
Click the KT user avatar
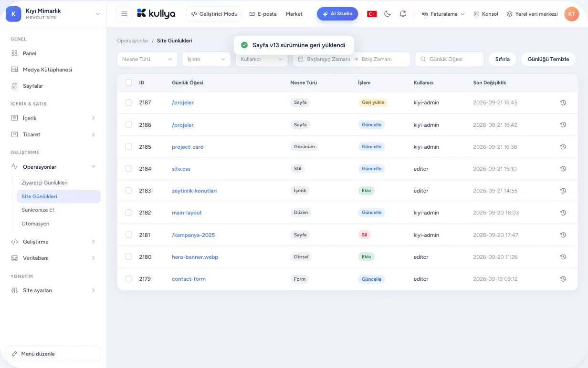tap(571, 14)
